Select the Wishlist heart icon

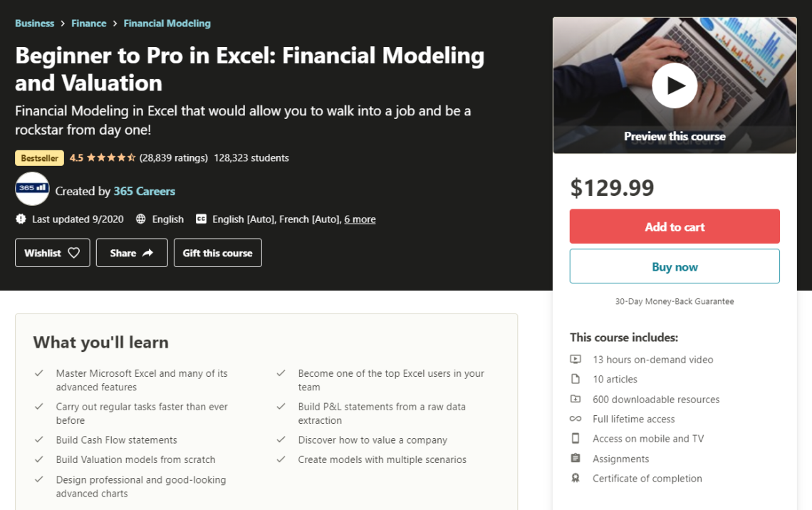(x=76, y=252)
